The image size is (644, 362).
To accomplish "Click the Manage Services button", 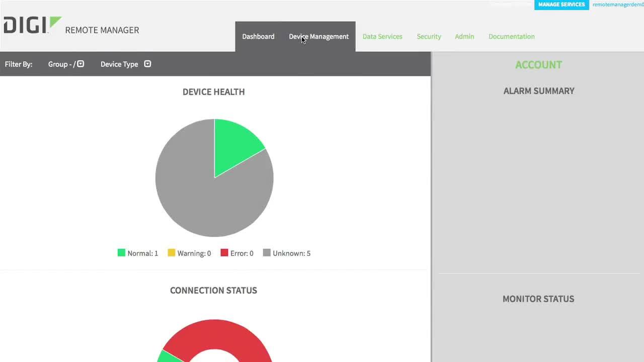I will click(x=561, y=5).
